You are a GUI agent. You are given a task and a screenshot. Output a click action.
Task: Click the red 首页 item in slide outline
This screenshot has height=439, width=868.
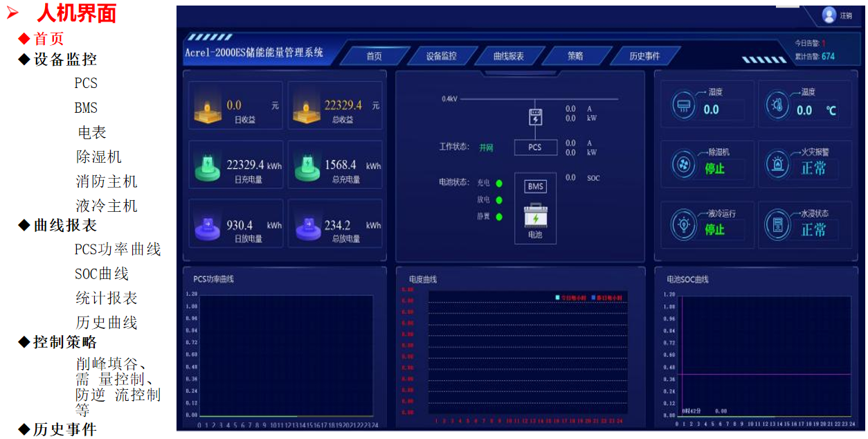[x=49, y=39]
